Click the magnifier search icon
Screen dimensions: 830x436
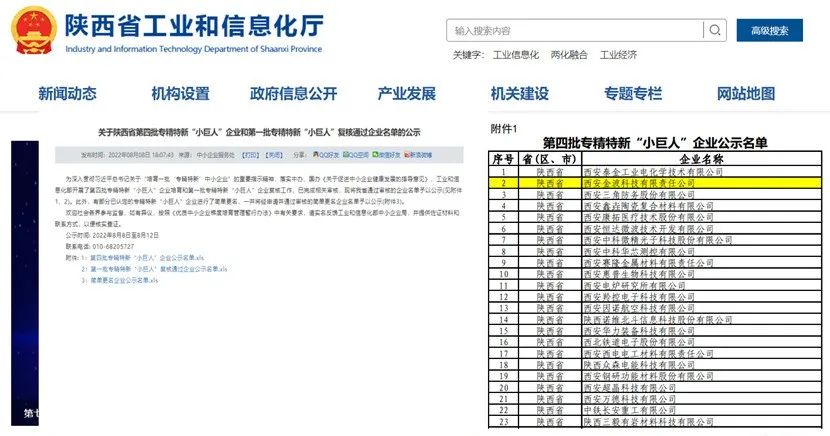click(x=716, y=31)
